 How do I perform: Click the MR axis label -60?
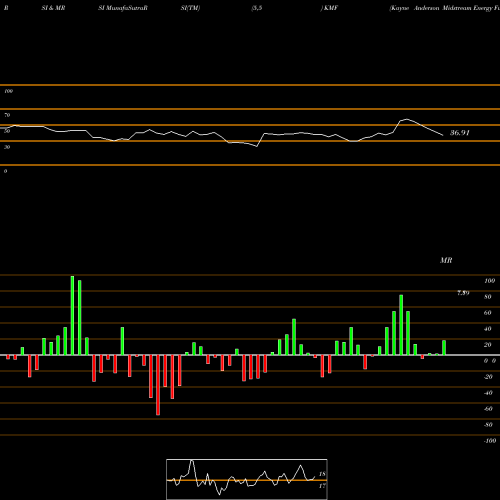[x=488, y=409]
